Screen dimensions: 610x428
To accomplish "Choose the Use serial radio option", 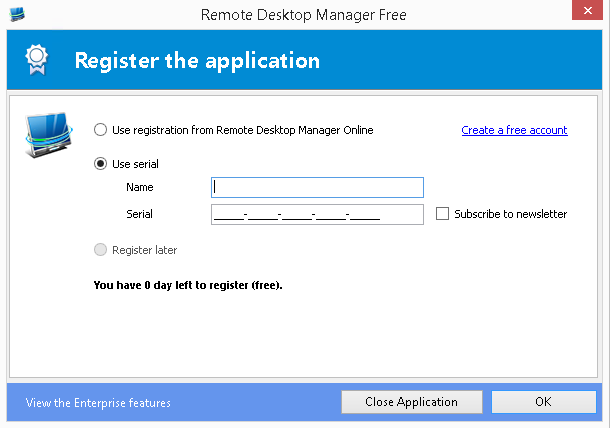I will click(x=100, y=164).
